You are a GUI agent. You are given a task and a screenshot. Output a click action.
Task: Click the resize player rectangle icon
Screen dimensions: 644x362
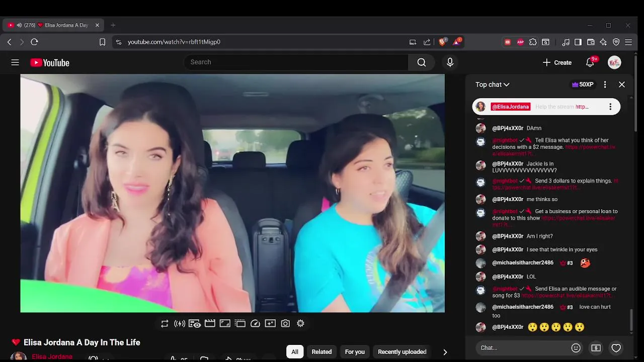point(225,324)
